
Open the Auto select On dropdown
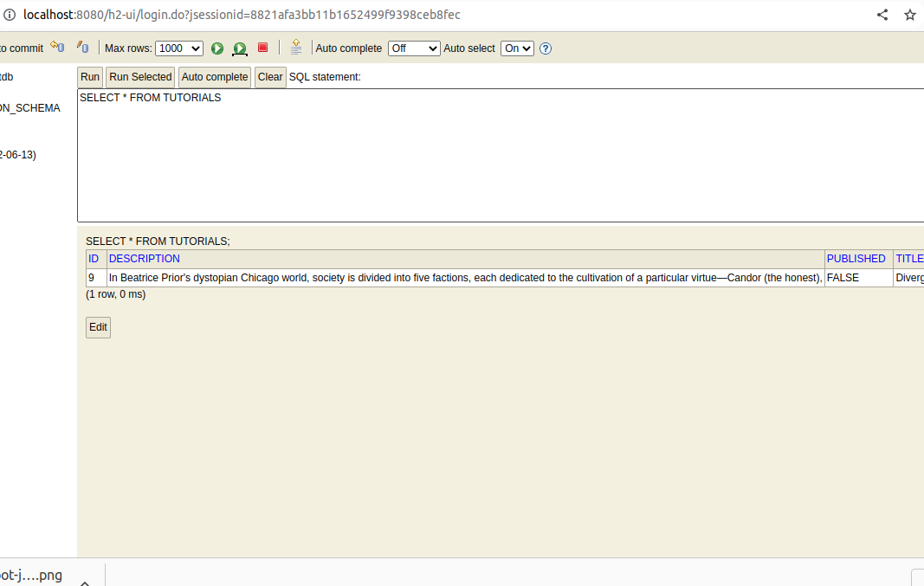517,48
